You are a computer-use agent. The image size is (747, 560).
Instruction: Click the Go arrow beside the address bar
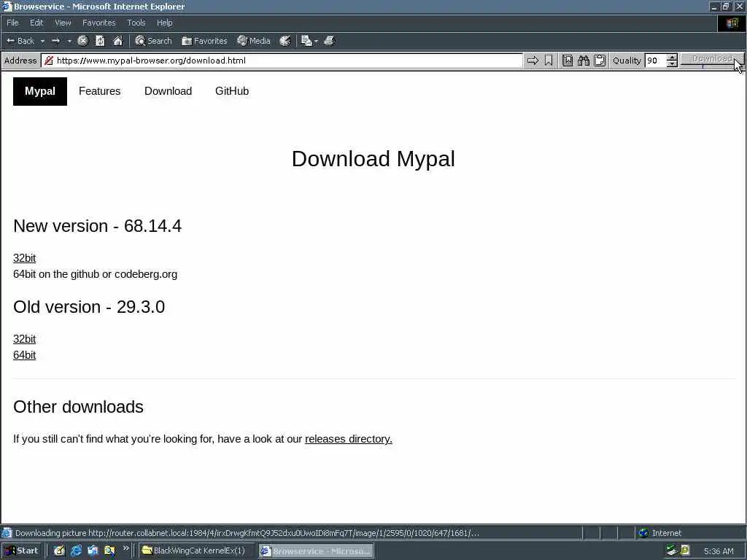click(533, 61)
